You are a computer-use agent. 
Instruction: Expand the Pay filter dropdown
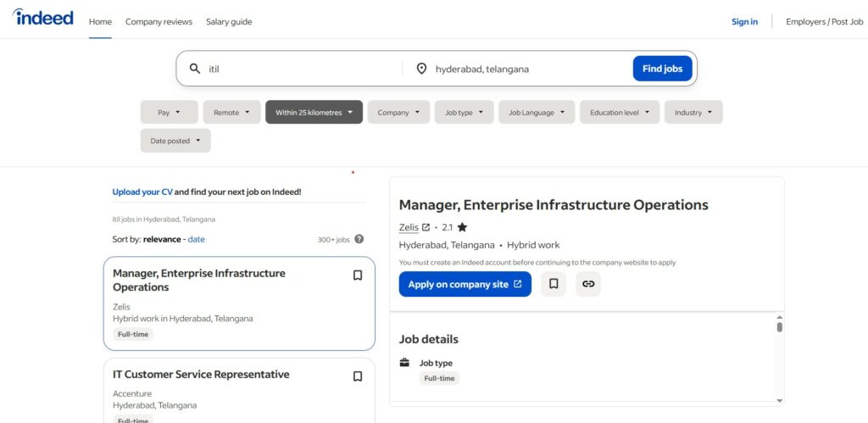(169, 113)
